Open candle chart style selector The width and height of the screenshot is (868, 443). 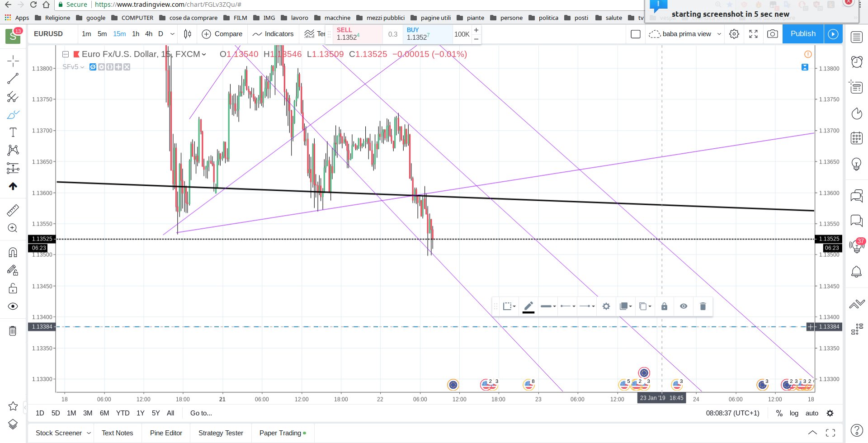[x=188, y=34]
